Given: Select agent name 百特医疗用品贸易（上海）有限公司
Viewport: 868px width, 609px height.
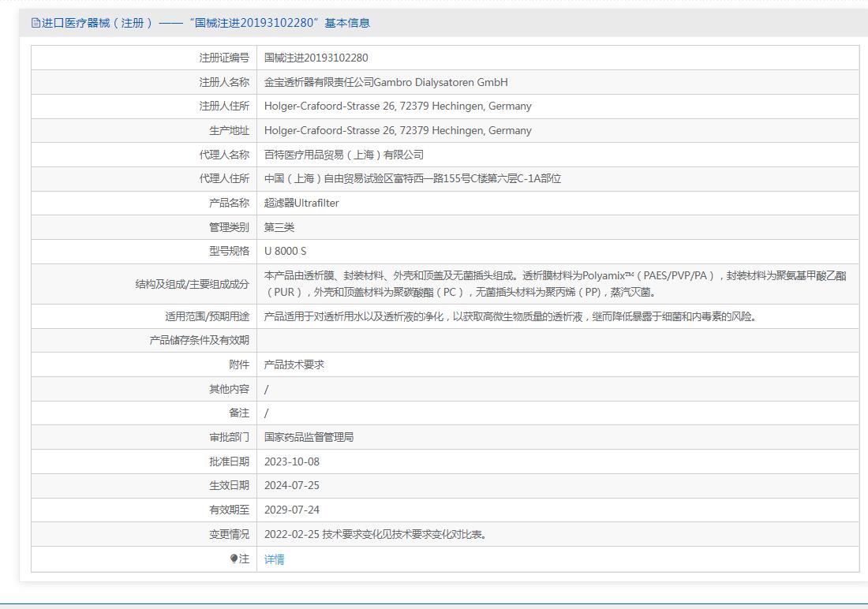Looking at the screenshot, I should pyautogui.click(x=344, y=155).
